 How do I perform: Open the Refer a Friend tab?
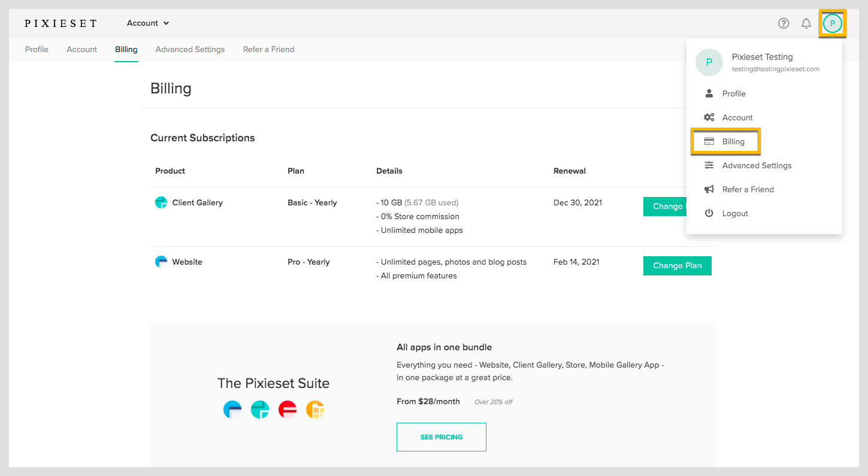pos(269,50)
